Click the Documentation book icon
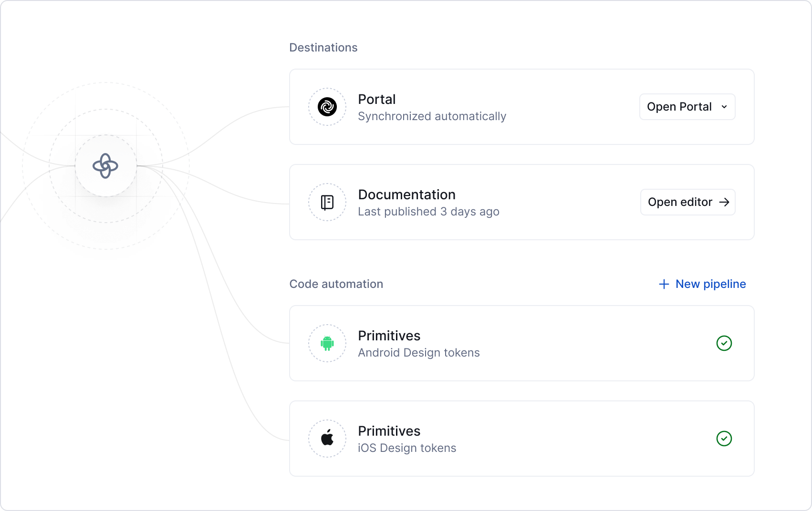This screenshot has width=812, height=511. pos(327,202)
